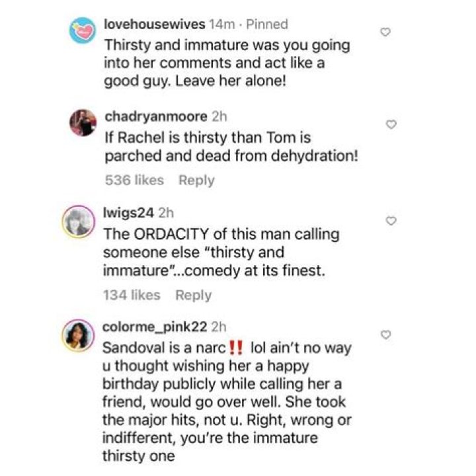View chadryanmoore's profile avatar
This screenshot has width=476, height=476.
[x=83, y=123]
